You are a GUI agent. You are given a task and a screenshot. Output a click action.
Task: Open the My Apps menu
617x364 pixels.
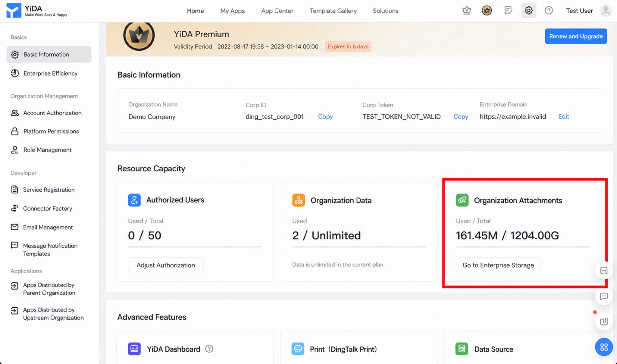(x=232, y=11)
